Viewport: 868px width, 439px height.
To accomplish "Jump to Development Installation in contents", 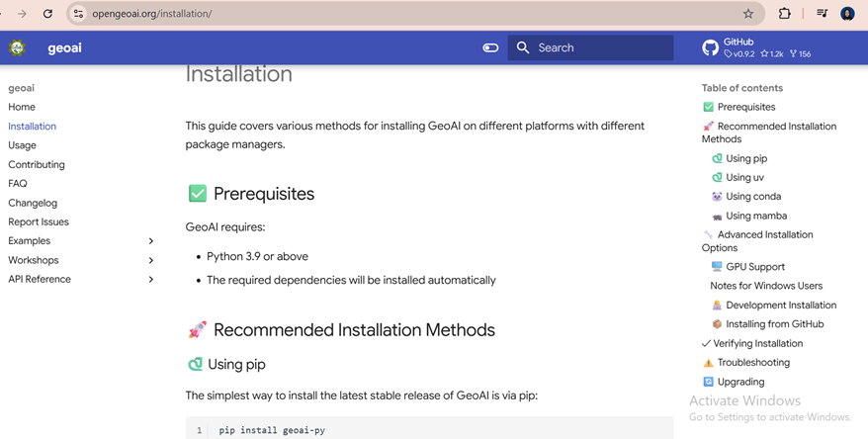I will pyautogui.click(x=781, y=306).
